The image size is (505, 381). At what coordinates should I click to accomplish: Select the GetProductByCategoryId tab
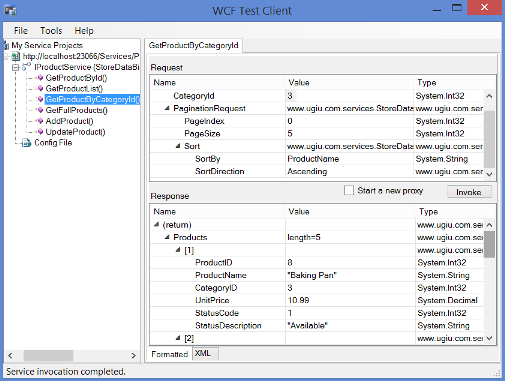point(194,45)
